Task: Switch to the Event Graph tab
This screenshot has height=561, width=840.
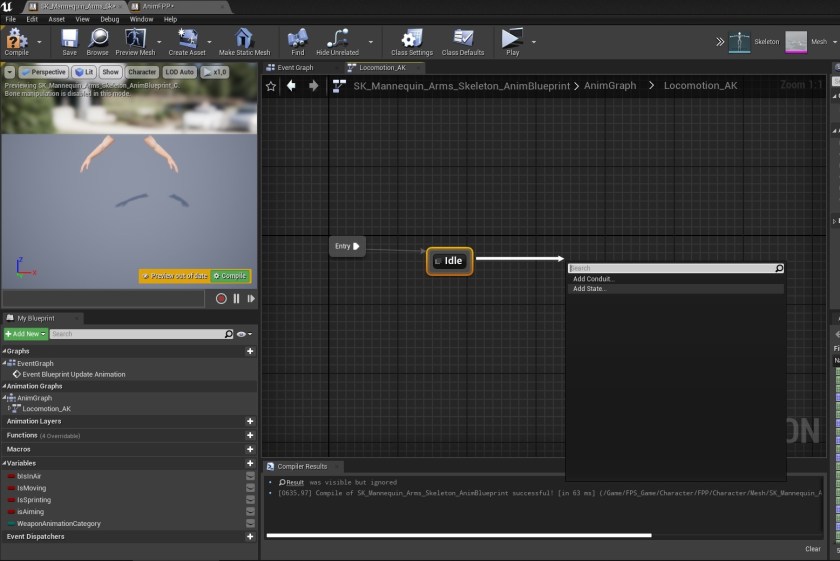Action: click(x=294, y=68)
